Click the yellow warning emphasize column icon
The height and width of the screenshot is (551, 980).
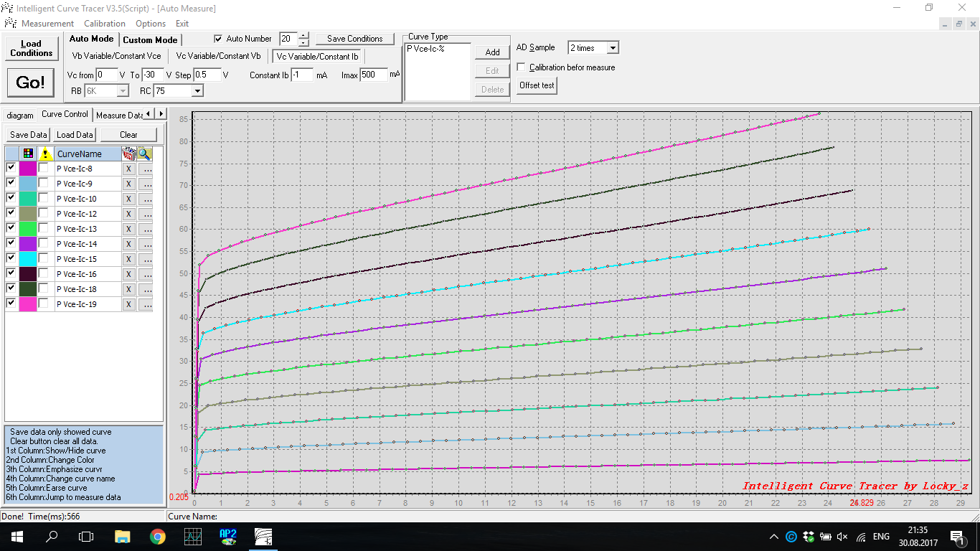[45, 154]
